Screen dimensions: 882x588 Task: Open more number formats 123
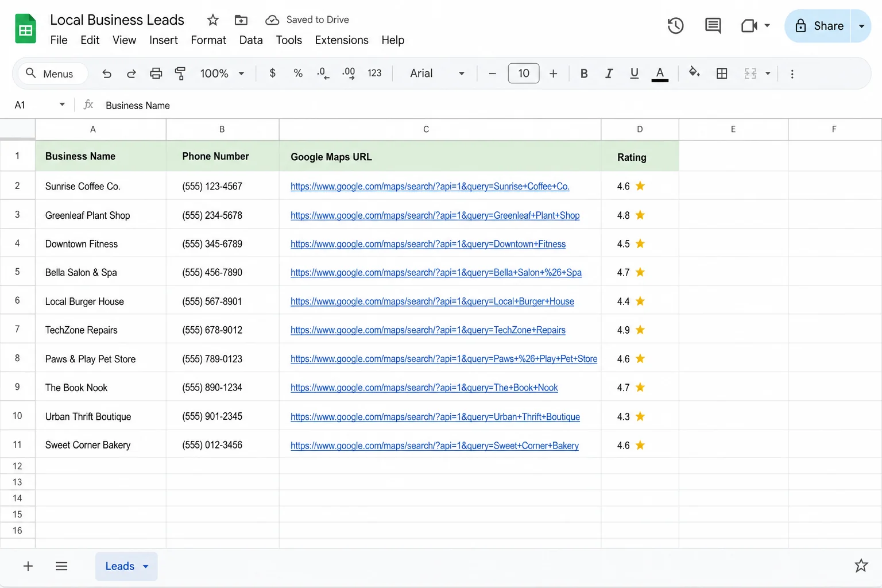click(x=374, y=73)
